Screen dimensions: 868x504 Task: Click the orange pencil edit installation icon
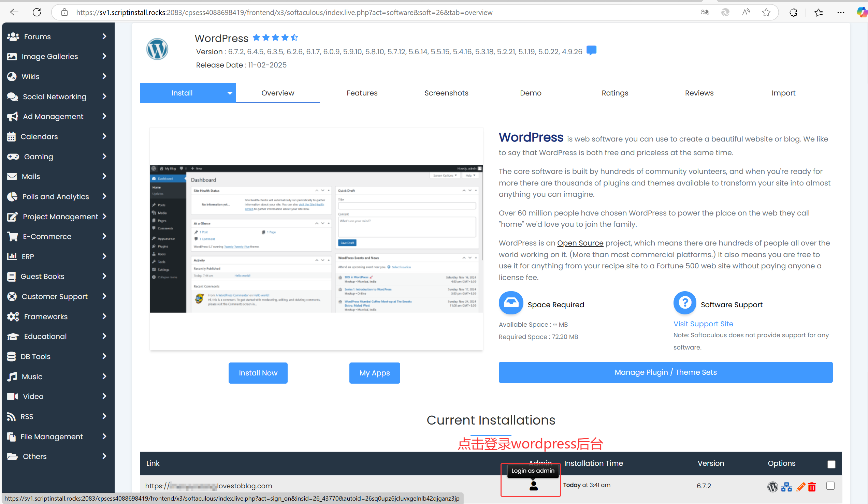[800, 487]
